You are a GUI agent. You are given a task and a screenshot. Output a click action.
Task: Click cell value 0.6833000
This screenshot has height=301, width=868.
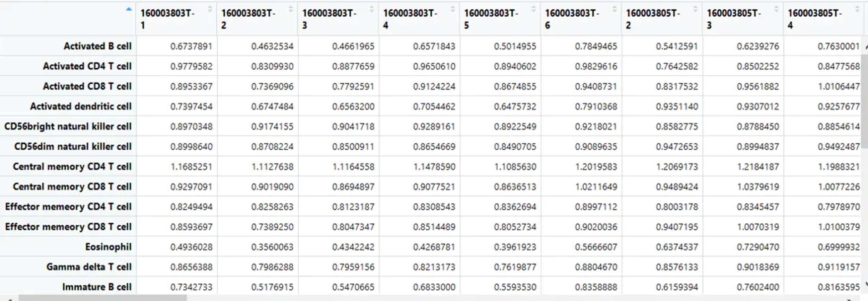434,287
